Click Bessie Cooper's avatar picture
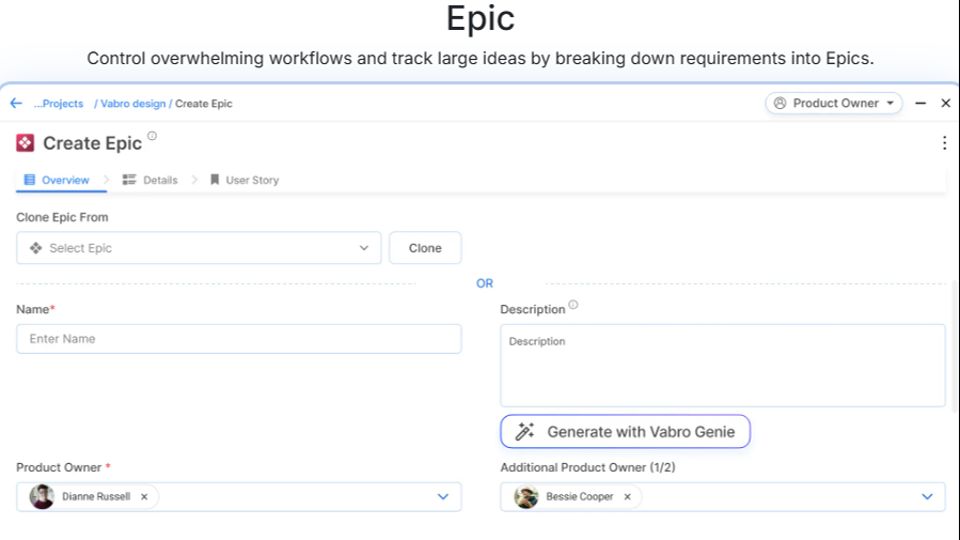This screenshot has height=540, width=960. pos(526,496)
